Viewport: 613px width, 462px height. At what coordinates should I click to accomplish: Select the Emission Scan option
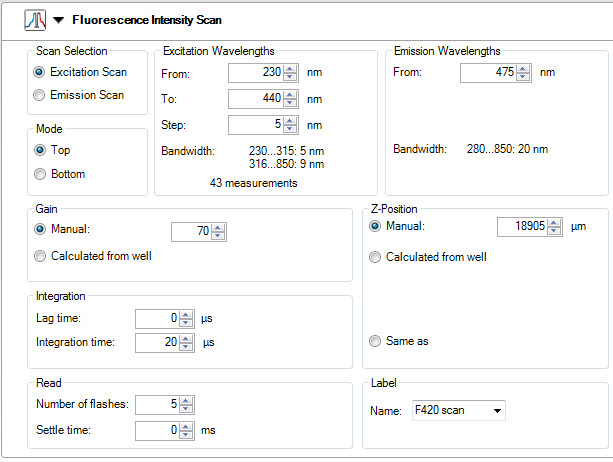click(x=39, y=95)
